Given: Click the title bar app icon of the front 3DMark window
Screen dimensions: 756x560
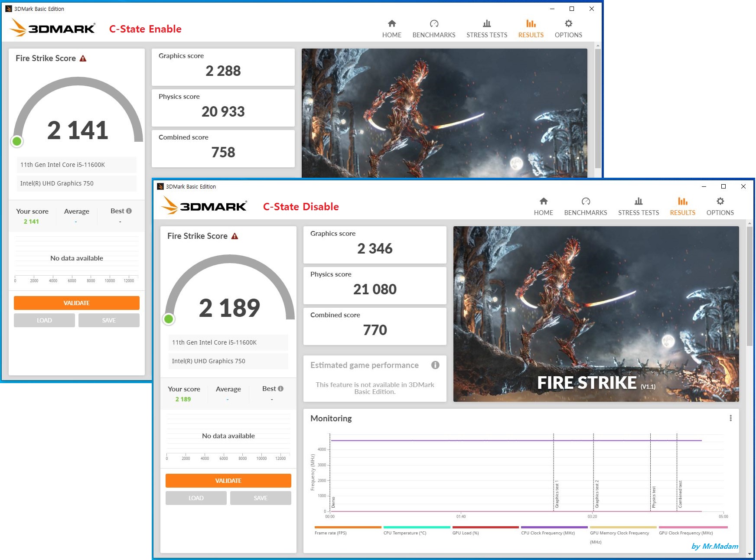Looking at the screenshot, I should pyautogui.click(x=160, y=186).
